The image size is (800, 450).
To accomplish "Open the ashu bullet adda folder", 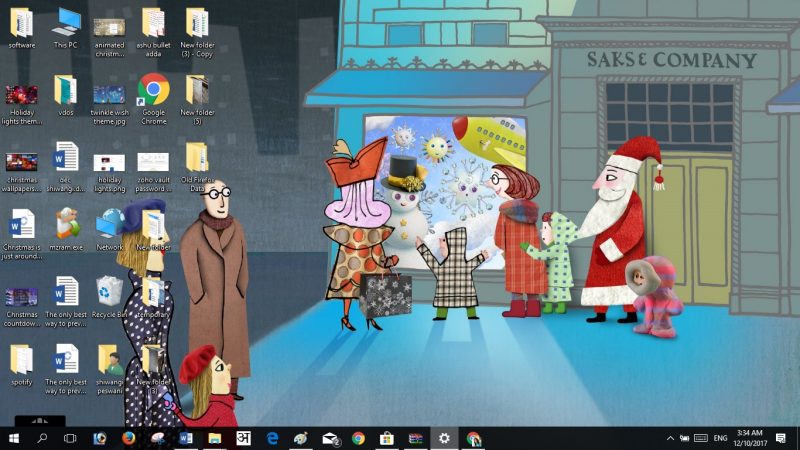I will (x=153, y=33).
